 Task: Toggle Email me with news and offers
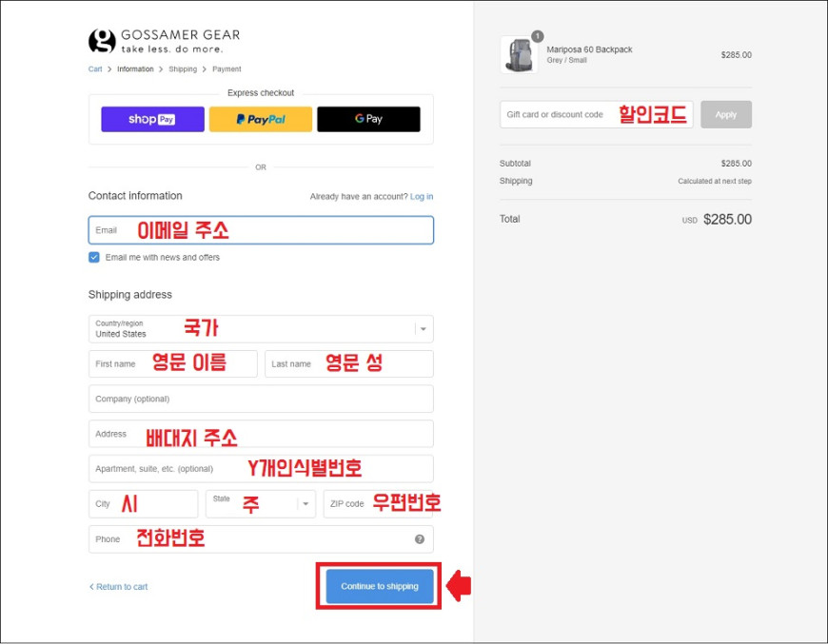click(x=94, y=257)
